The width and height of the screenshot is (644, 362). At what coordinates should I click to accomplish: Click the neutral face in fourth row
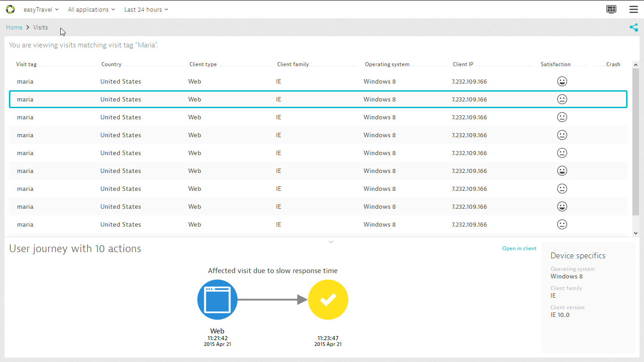[x=562, y=135]
